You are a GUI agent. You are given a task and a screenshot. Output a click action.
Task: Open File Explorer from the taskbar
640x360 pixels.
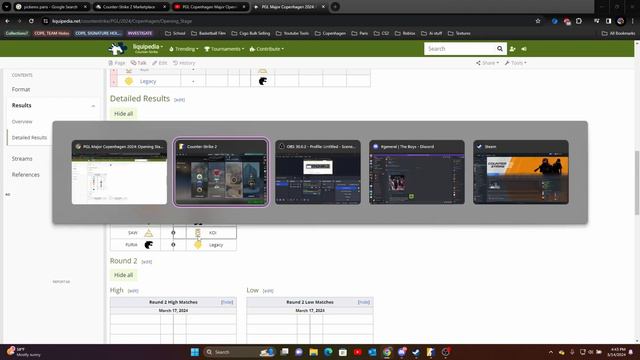(313, 352)
